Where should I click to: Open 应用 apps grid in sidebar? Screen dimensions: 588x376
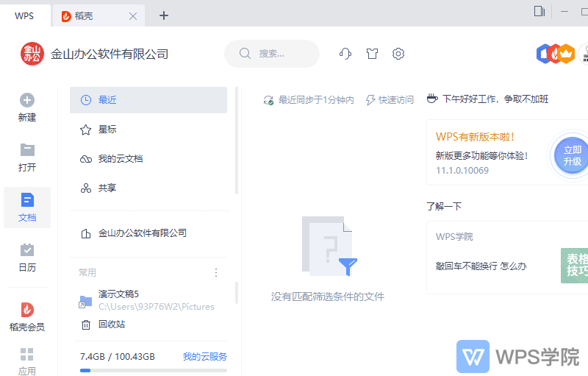tap(27, 362)
